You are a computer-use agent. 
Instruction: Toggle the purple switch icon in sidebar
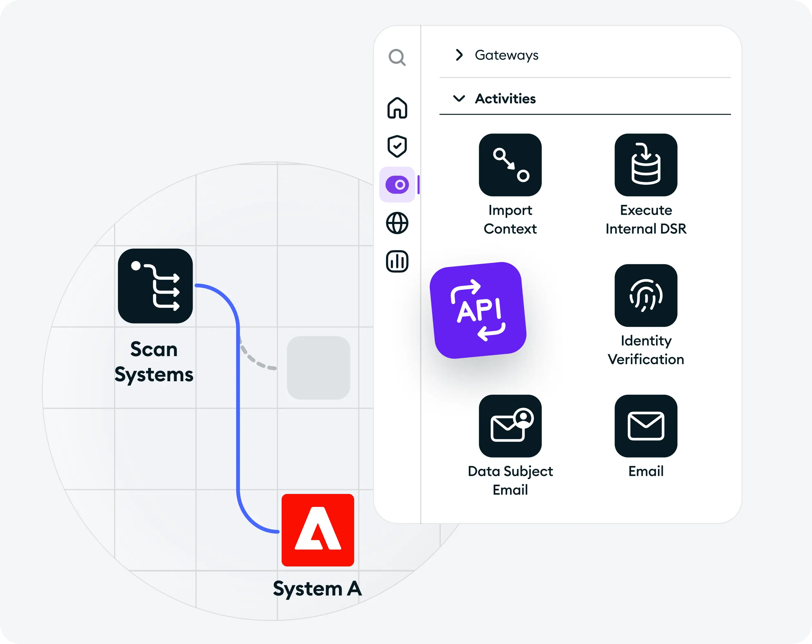pos(397,185)
